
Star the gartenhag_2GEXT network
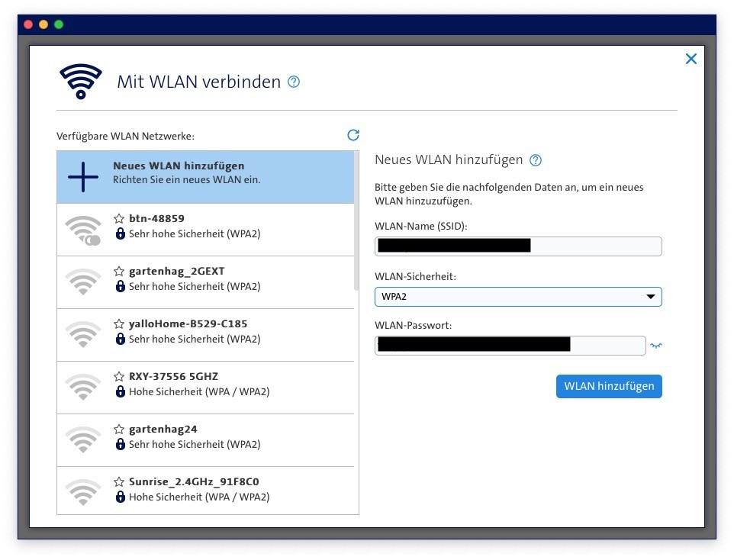pyautogui.click(x=119, y=271)
